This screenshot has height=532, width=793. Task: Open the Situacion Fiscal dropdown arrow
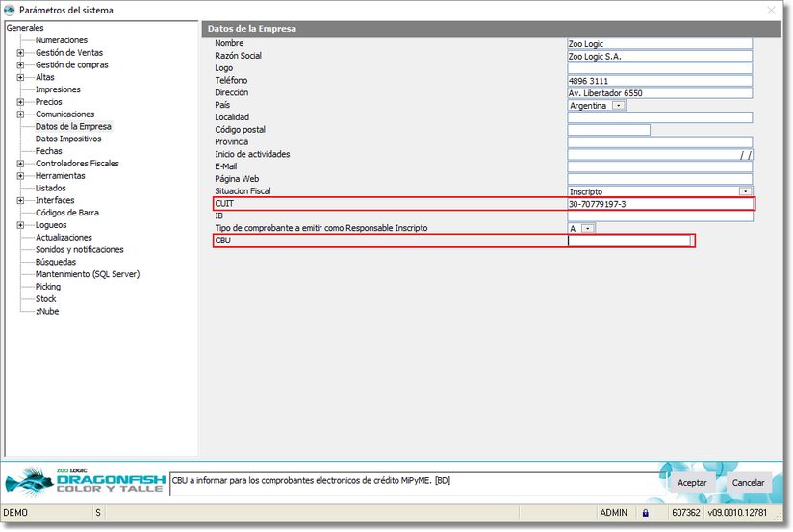click(x=745, y=191)
